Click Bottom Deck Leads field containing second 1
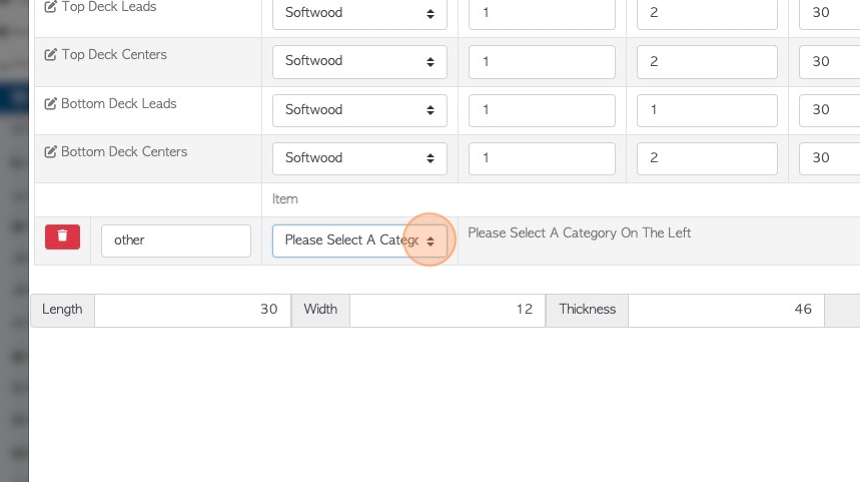The height and width of the screenshot is (482, 860). click(x=707, y=110)
